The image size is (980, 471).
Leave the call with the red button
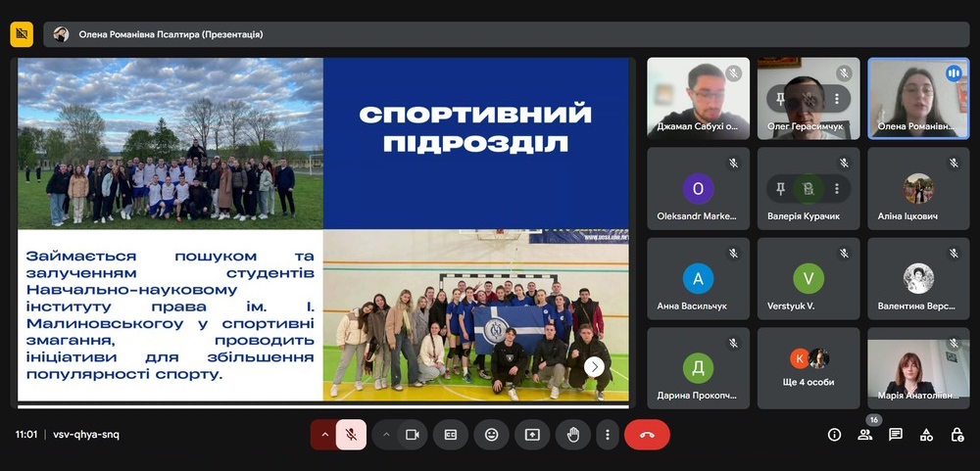647,435
